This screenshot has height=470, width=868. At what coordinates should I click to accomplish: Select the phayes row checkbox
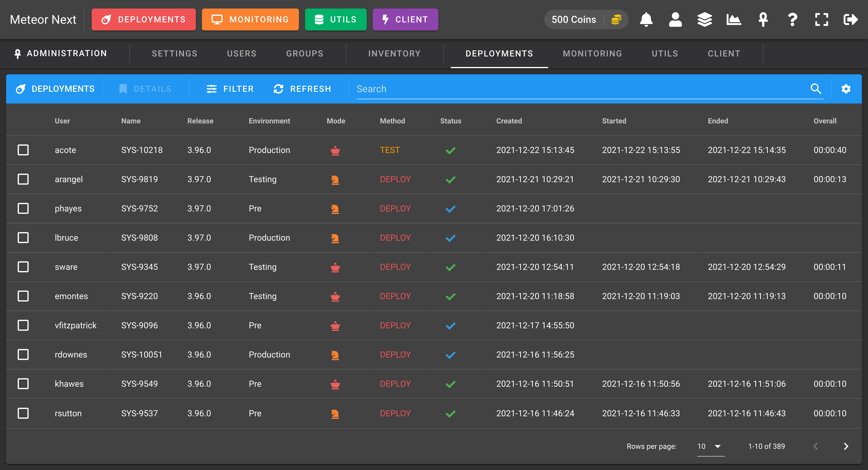click(x=23, y=208)
